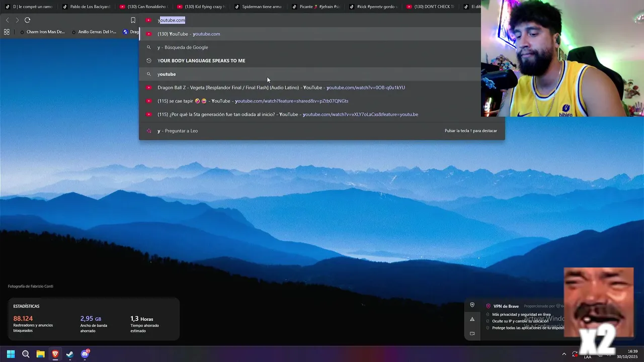The image size is (644, 362).
Task: Click 'Fotografía de Fabrizio Conti' photo credit
Action: pyautogui.click(x=31, y=287)
